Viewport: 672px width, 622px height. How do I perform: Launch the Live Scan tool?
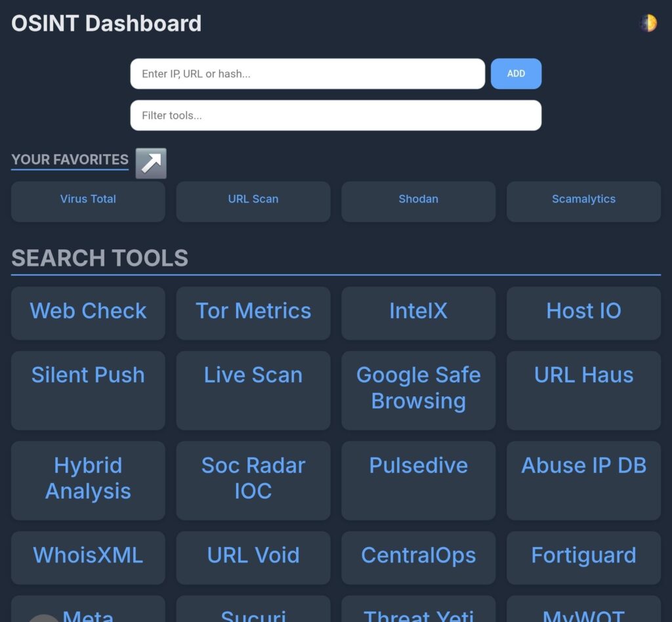253,390
